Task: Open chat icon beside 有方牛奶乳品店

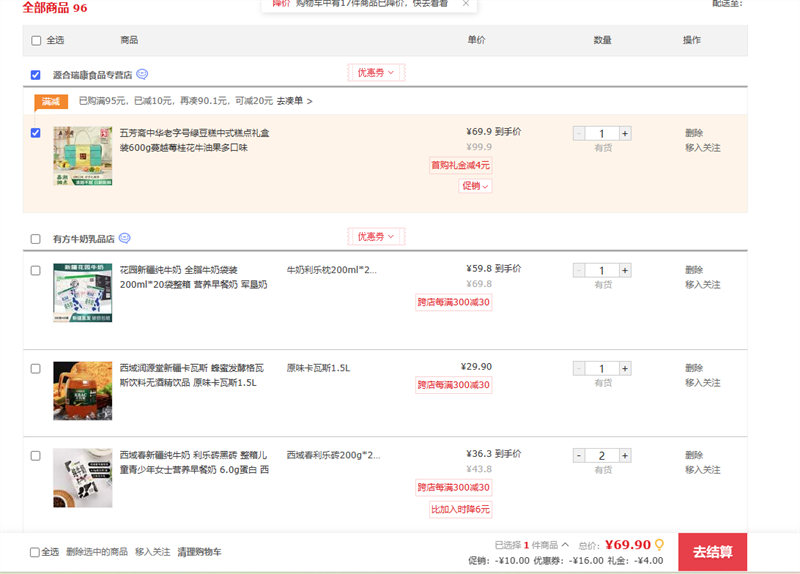Action: 125,238
